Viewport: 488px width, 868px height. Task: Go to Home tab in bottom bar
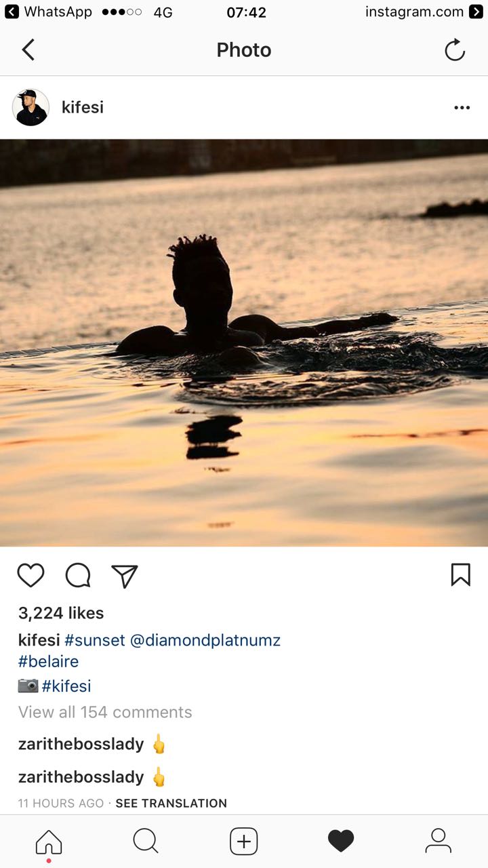click(x=49, y=842)
